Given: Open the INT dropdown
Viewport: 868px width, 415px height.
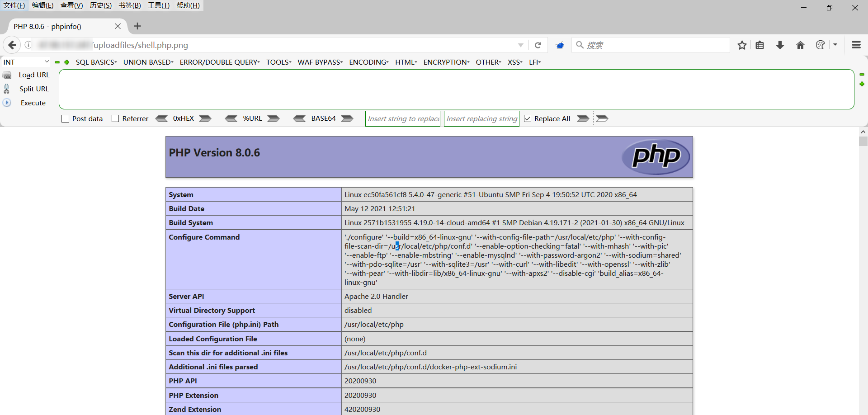Looking at the screenshot, I should pos(26,62).
